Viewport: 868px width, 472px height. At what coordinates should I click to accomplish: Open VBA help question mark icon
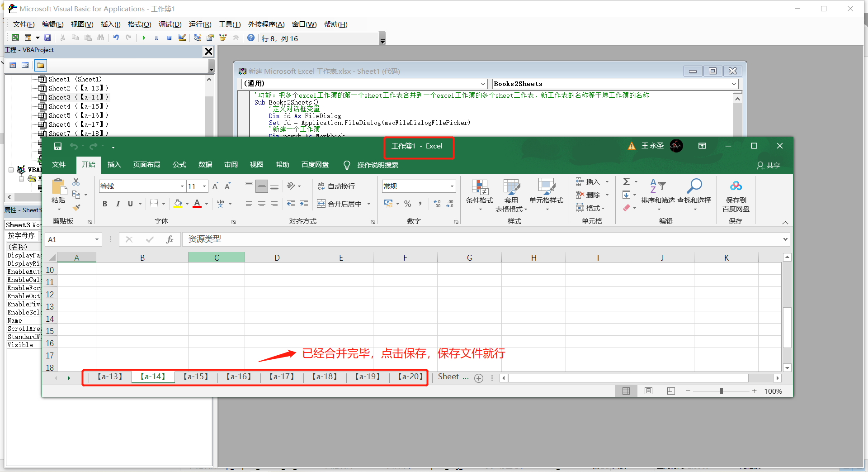[251, 38]
